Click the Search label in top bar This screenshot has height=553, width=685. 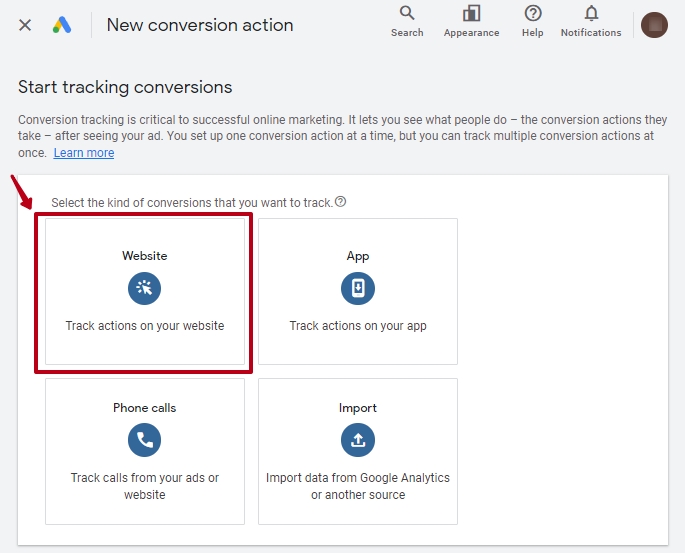click(407, 33)
